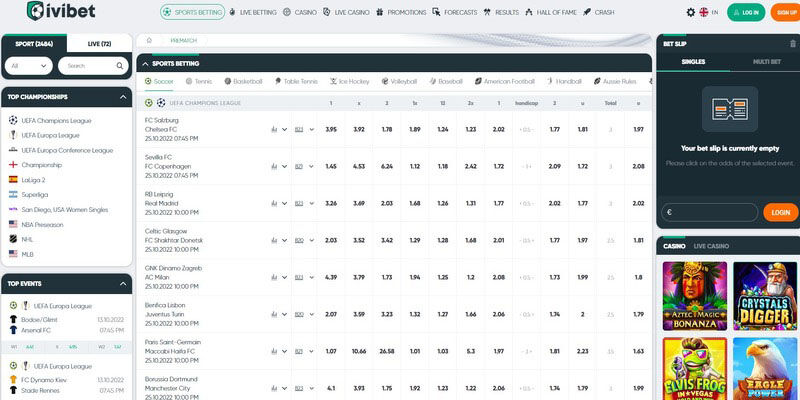Select Table Tennis sport filter
Screen dimensions: 800x400
point(296,82)
